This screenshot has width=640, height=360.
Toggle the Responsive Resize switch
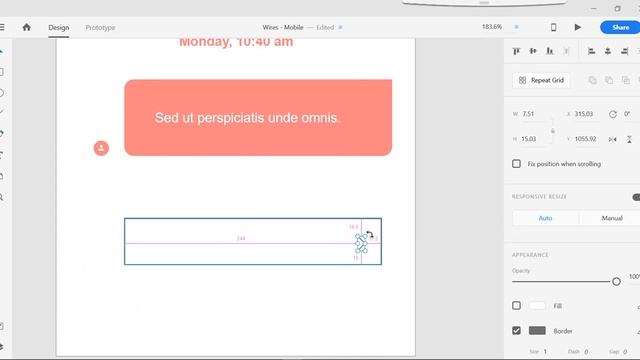coord(636,197)
